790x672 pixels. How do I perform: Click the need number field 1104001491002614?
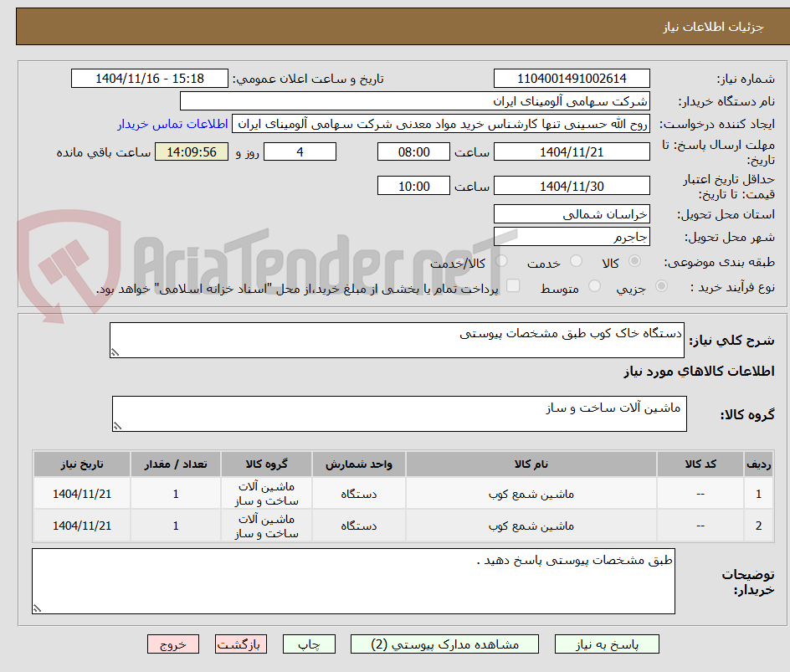click(x=572, y=79)
